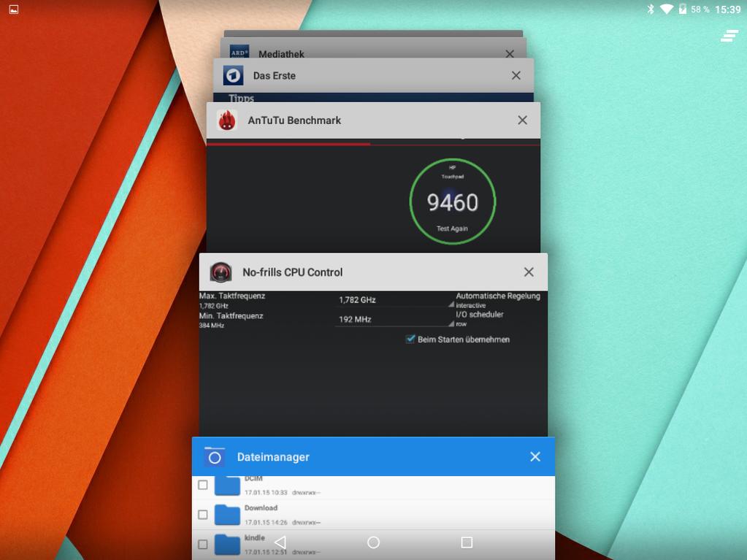Viewport: 747px width, 560px height.
Task: Select the Download folder name
Action: 261,508
